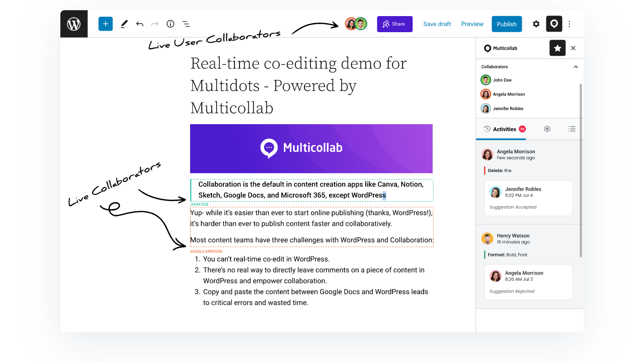Open the post Preview

coord(472,24)
